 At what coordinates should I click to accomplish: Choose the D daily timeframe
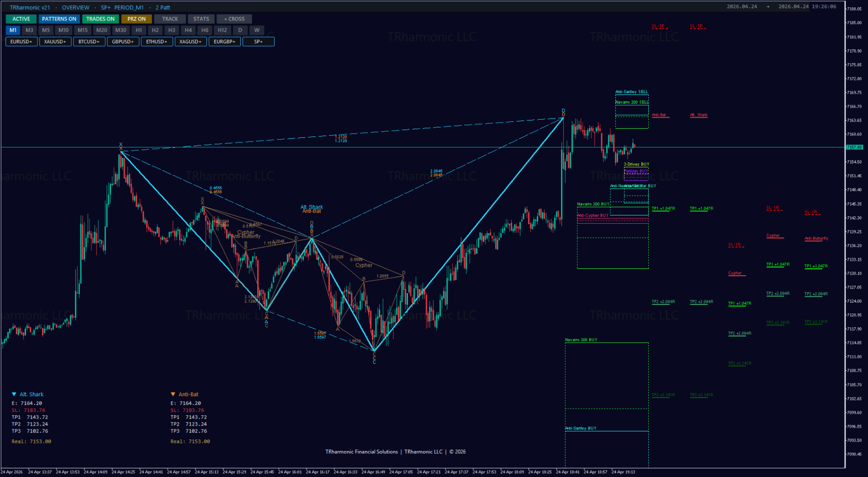tap(240, 30)
